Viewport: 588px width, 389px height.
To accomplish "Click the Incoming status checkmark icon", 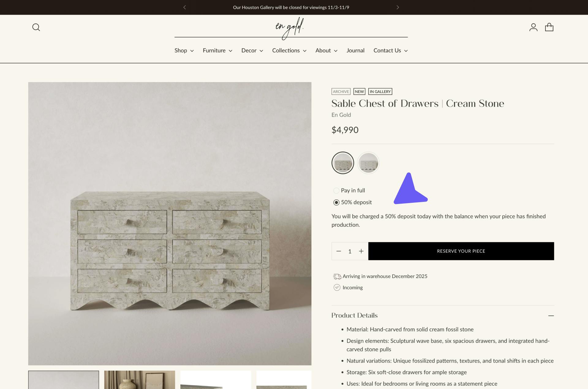I will click(x=337, y=287).
